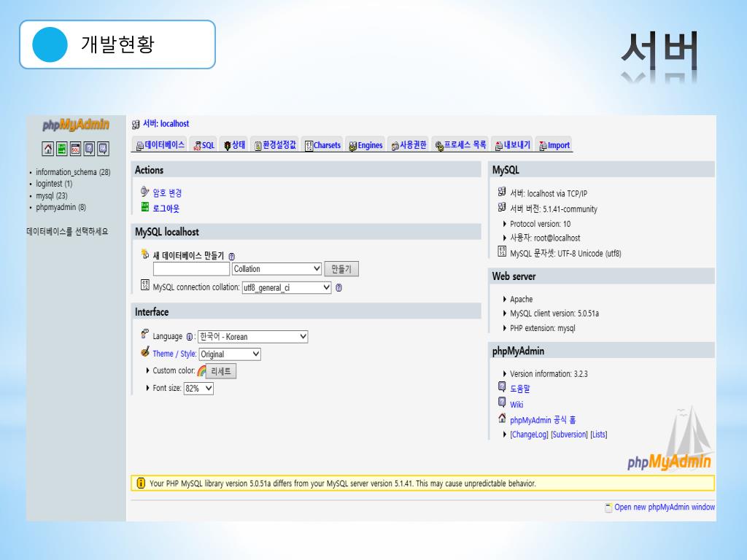Click the SQL documentation icon in sidebar

click(x=103, y=149)
